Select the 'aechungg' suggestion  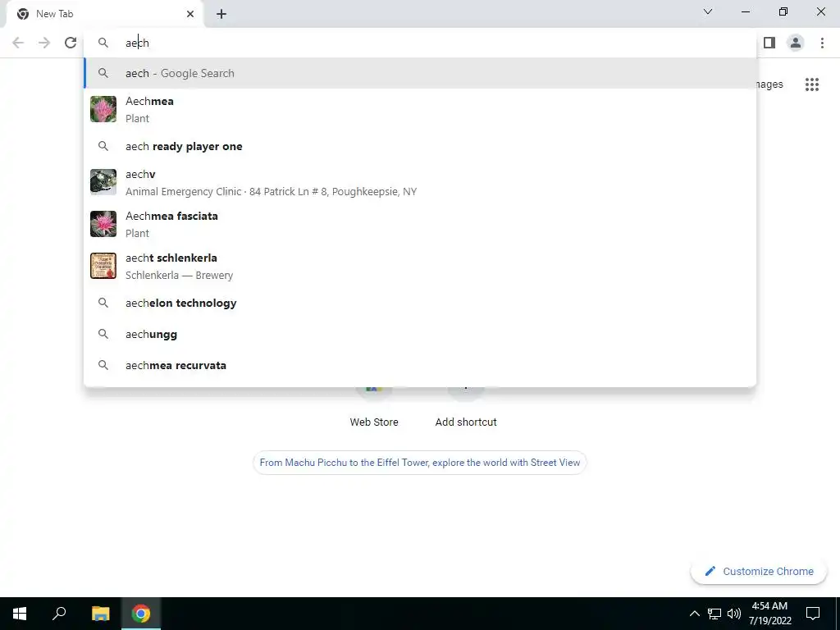420,334
